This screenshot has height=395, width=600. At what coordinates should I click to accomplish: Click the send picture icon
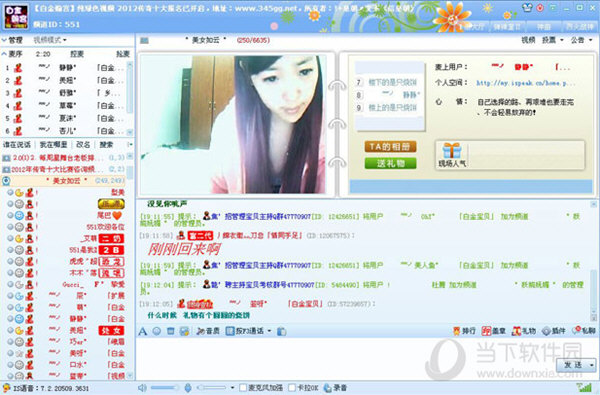point(184,331)
